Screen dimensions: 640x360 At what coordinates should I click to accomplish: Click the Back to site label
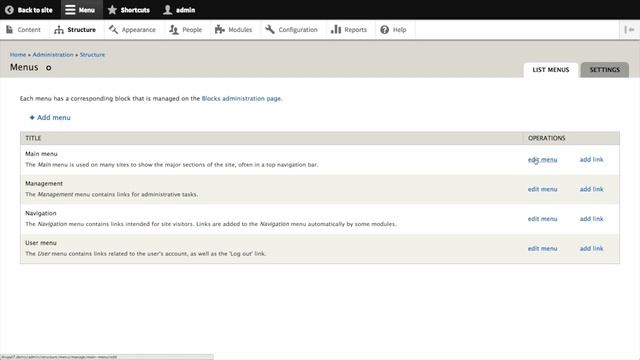(x=35, y=10)
